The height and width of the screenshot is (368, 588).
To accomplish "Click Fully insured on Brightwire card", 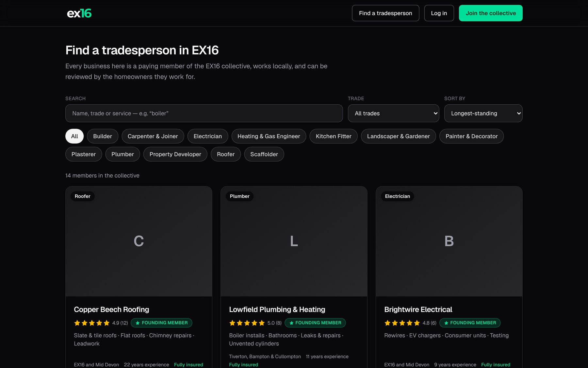I will click(496, 365).
